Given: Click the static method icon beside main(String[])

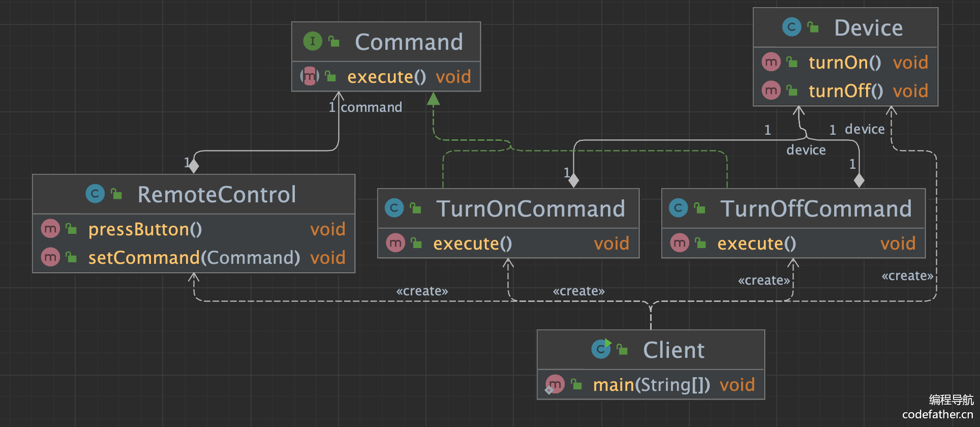Looking at the screenshot, I should [x=554, y=384].
